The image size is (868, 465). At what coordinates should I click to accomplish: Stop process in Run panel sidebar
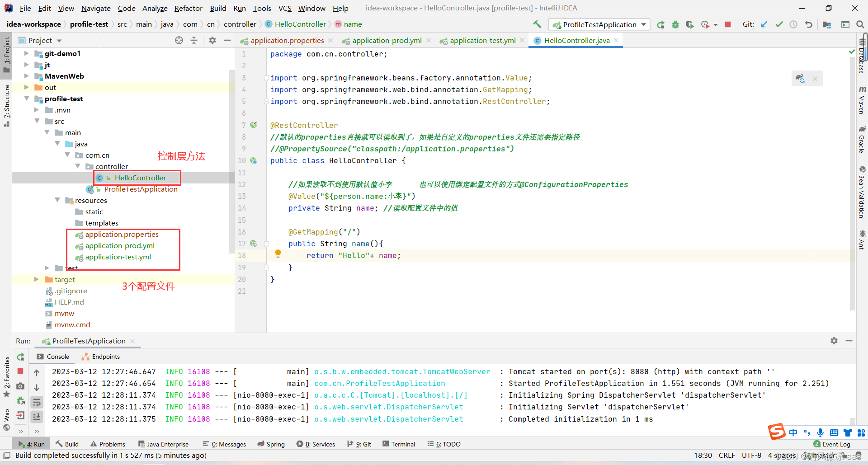(20, 371)
